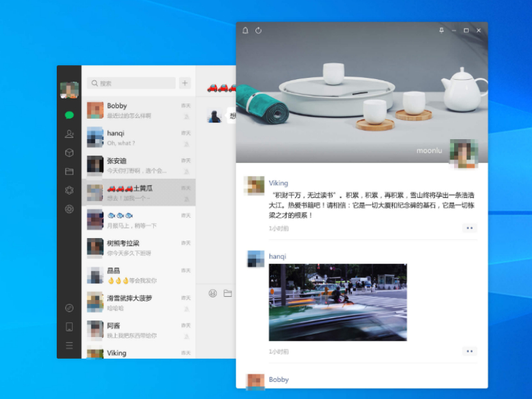The width and height of the screenshot is (532, 399).
Task: Open the sidebar icon below Moments
Action: (69, 209)
